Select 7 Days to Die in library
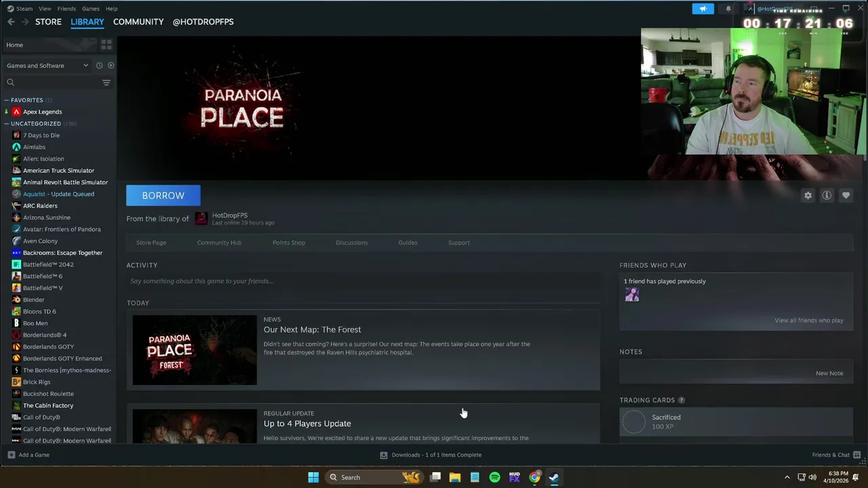This screenshot has height=488, width=868. point(41,136)
